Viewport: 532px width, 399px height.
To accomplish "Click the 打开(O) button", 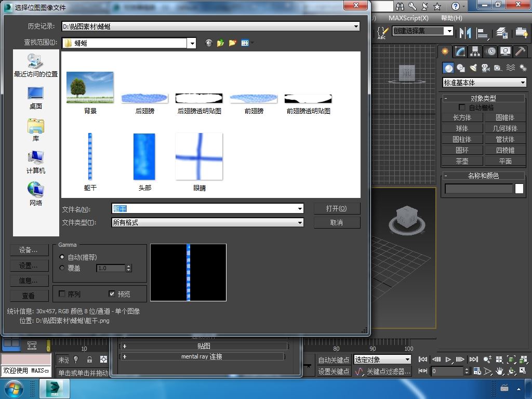I will tap(337, 209).
